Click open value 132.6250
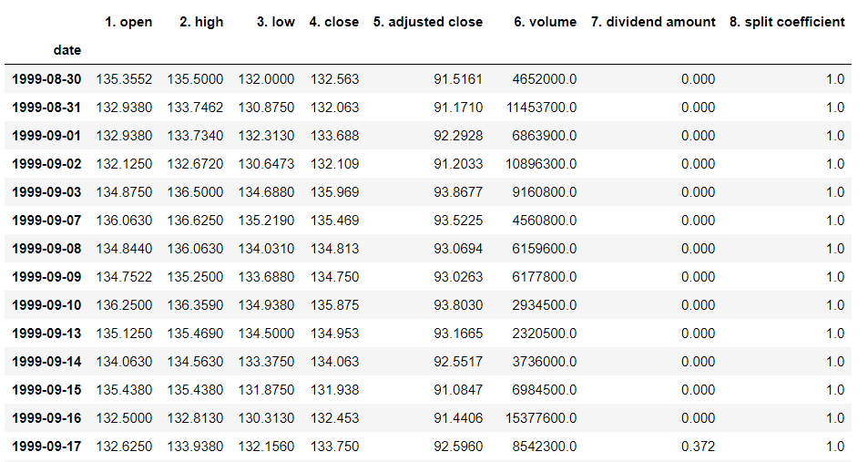 click(124, 447)
